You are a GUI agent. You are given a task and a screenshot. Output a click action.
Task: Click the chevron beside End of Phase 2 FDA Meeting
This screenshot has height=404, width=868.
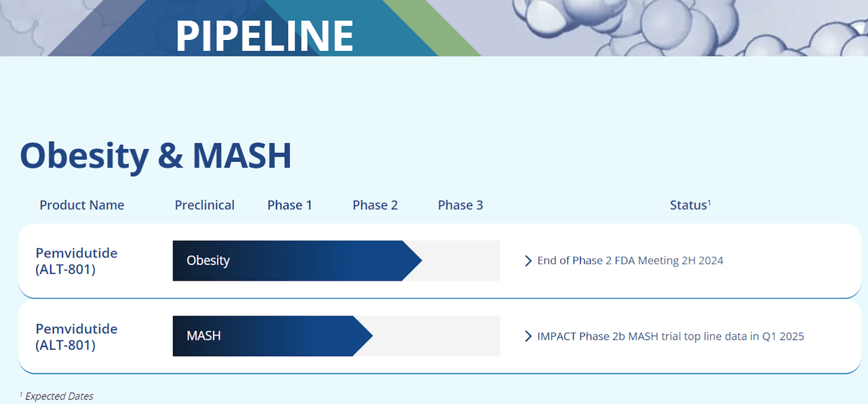click(x=528, y=261)
